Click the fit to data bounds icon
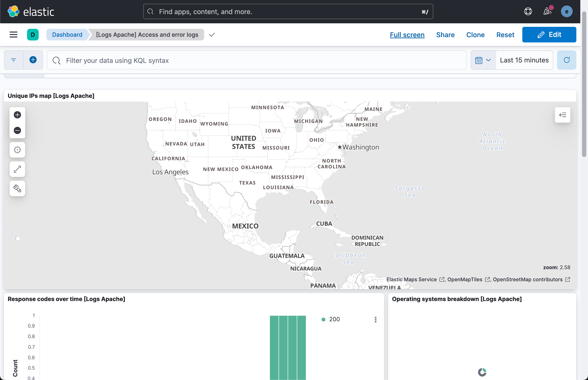This screenshot has height=380, width=588. tap(17, 150)
